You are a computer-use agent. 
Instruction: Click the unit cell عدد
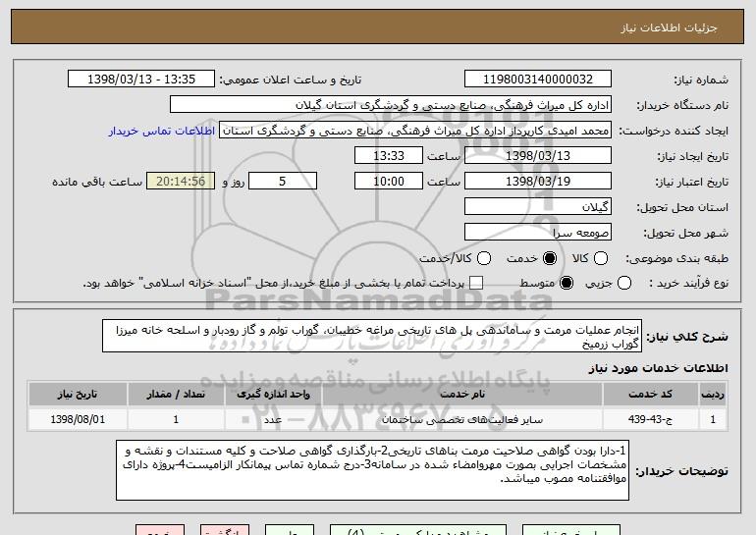pos(273,419)
